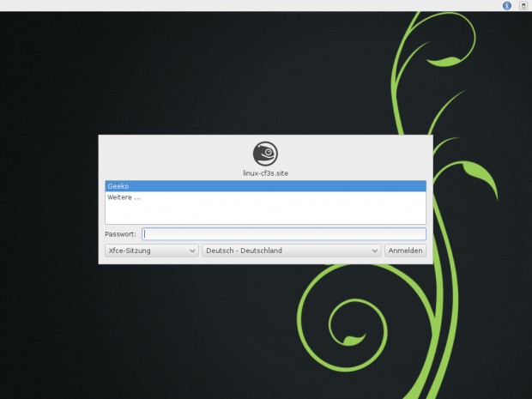Open the accessibility menu icon in top panel
Screen dimensions: 532x399
(x=507, y=5)
